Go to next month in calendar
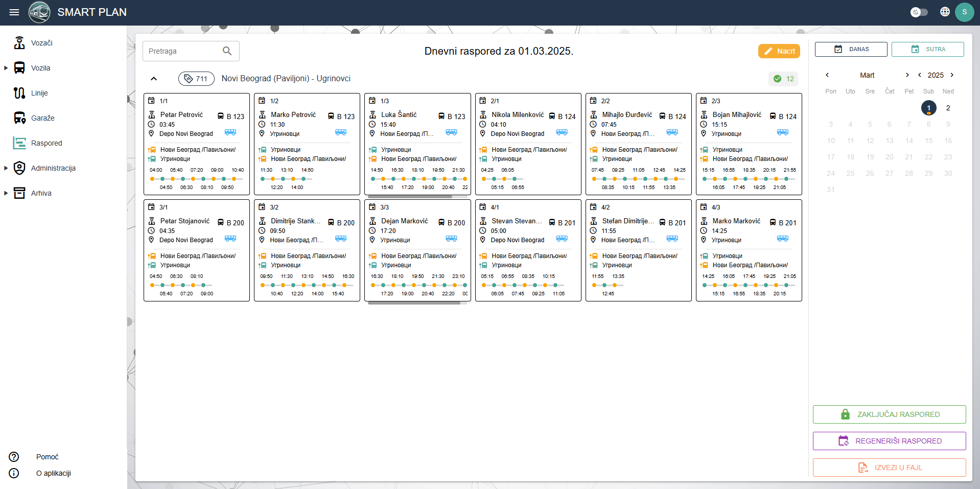This screenshot has height=489, width=980. pyautogui.click(x=907, y=75)
